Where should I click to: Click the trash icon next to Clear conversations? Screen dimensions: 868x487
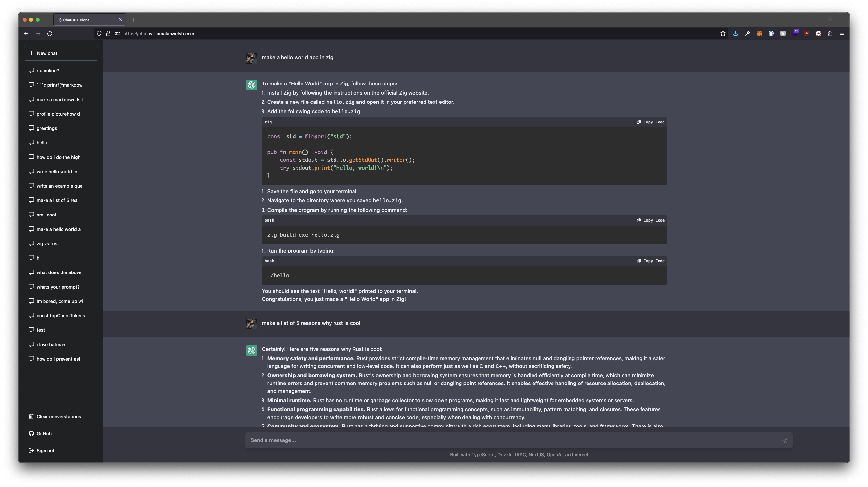click(31, 417)
